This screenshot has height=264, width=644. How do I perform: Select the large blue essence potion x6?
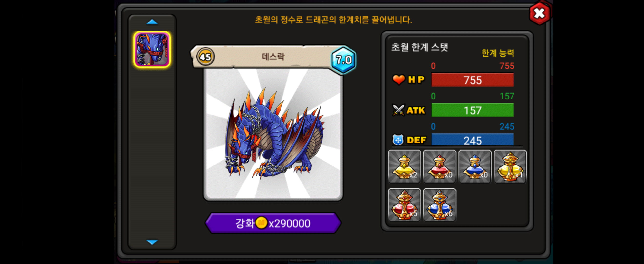click(x=440, y=205)
